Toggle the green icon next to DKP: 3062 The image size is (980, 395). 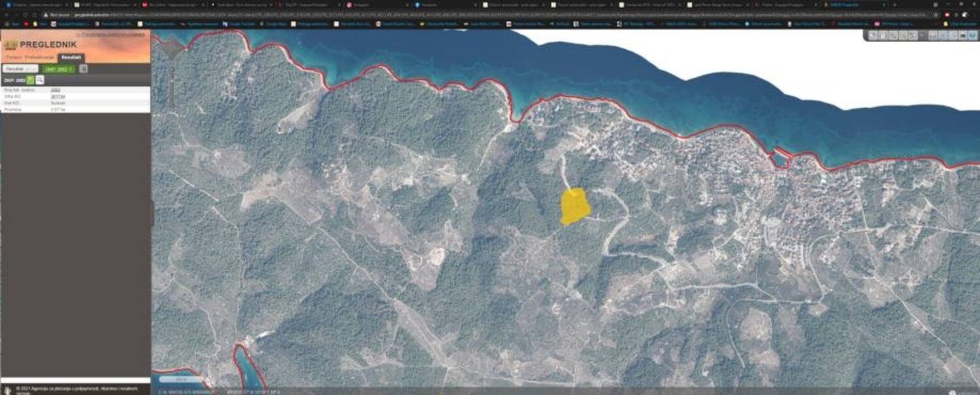pos(31,80)
